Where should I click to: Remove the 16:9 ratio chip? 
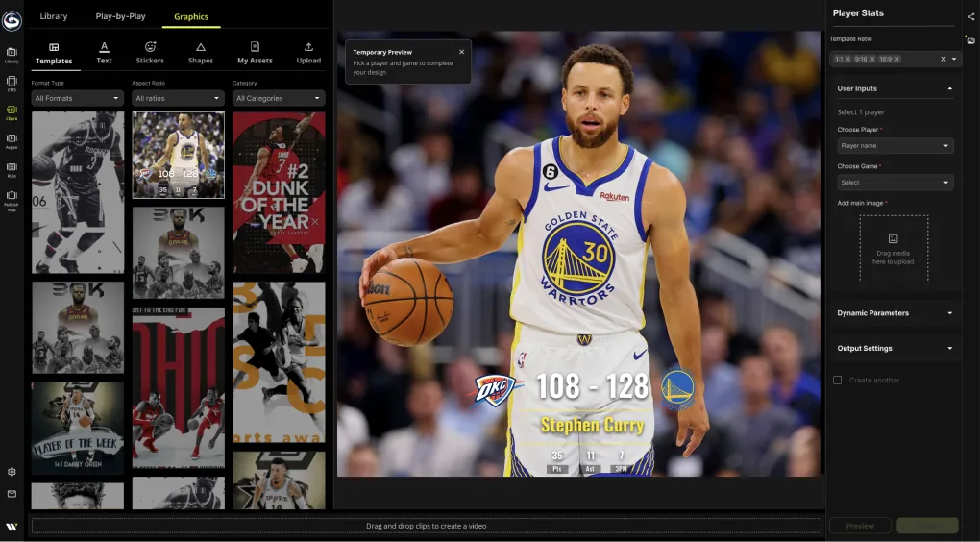click(896, 59)
